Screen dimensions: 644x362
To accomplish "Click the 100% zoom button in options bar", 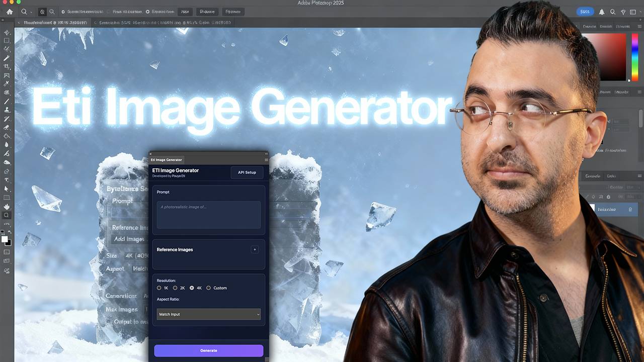I will [185, 12].
